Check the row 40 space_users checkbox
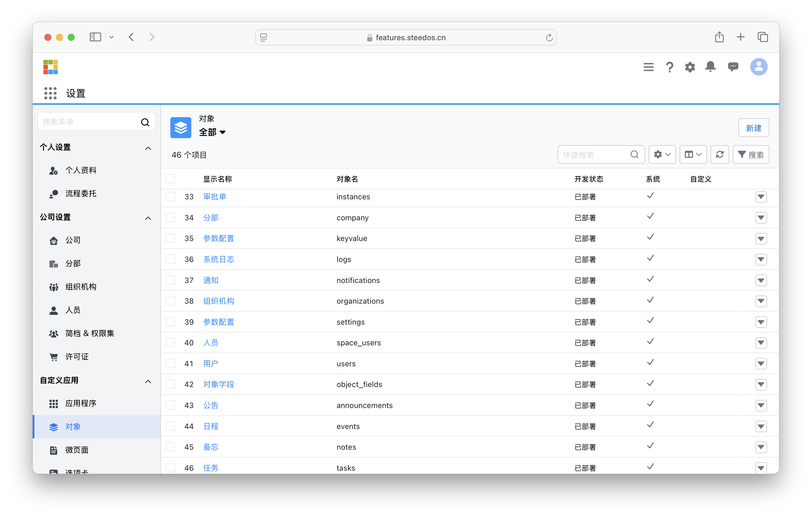Screen dimensions: 812x517 [170, 343]
